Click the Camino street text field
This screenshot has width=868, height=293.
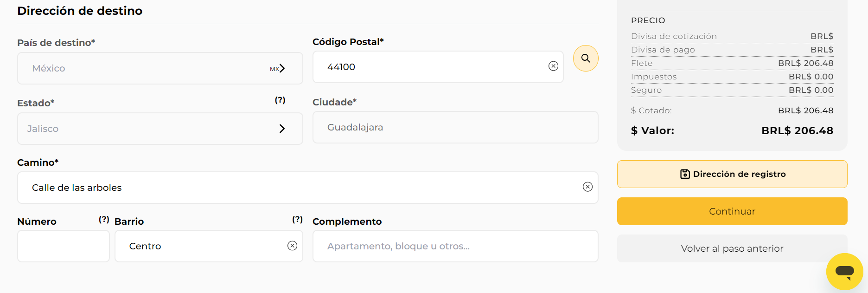point(308,188)
